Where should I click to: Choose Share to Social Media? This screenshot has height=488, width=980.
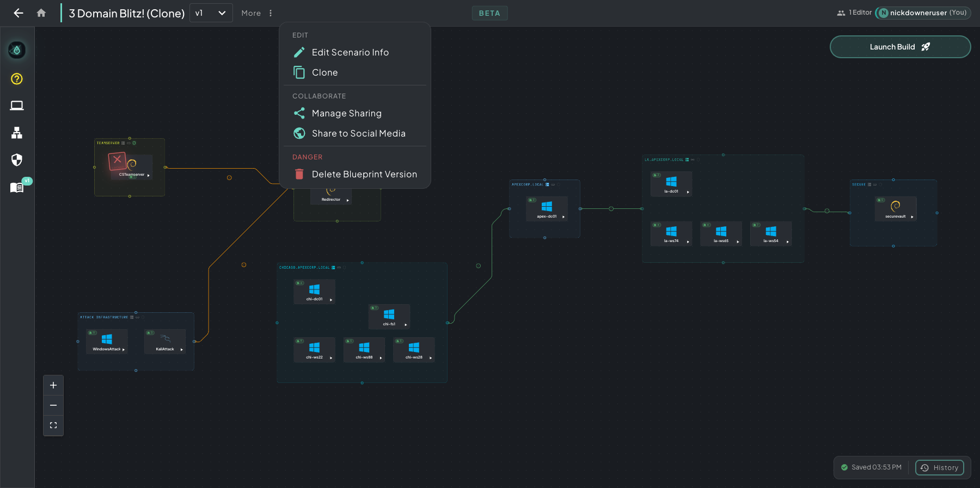355,133
